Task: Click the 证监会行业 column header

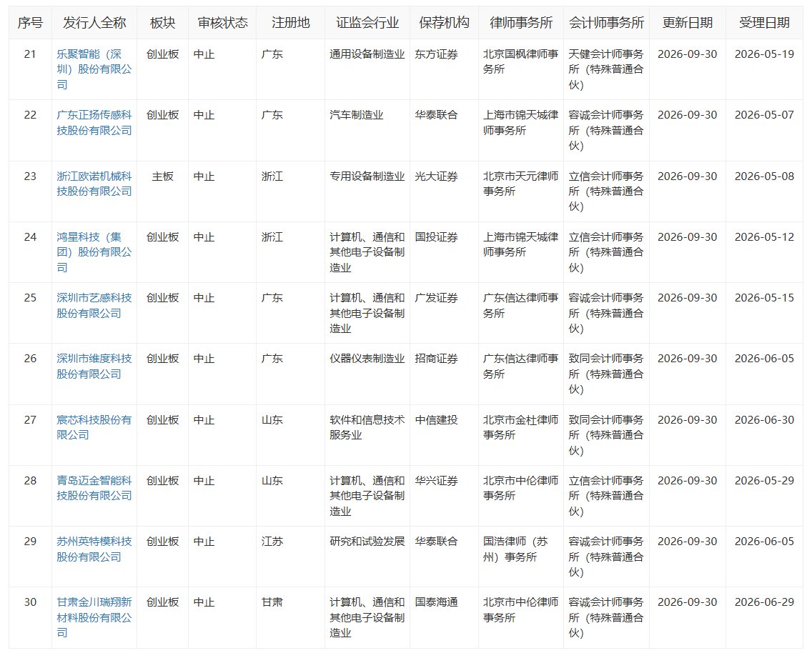Action: pos(367,23)
